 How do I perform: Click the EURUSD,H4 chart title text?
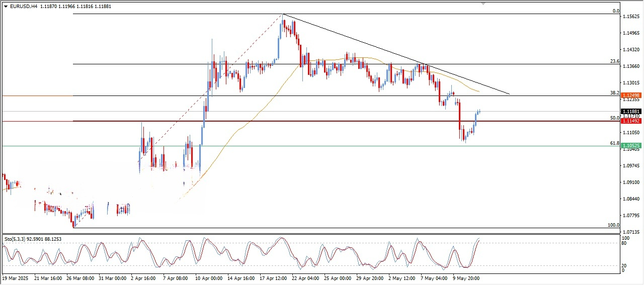pyautogui.click(x=23, y=7)
